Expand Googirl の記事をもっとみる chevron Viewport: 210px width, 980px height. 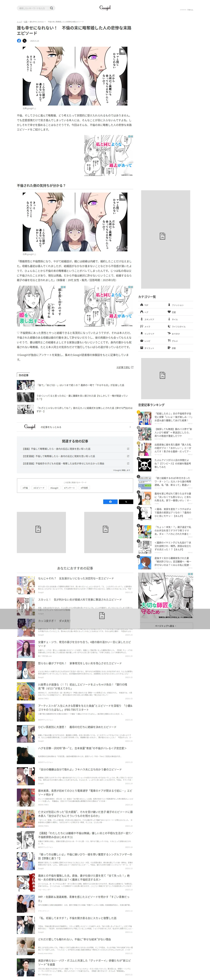130,427
